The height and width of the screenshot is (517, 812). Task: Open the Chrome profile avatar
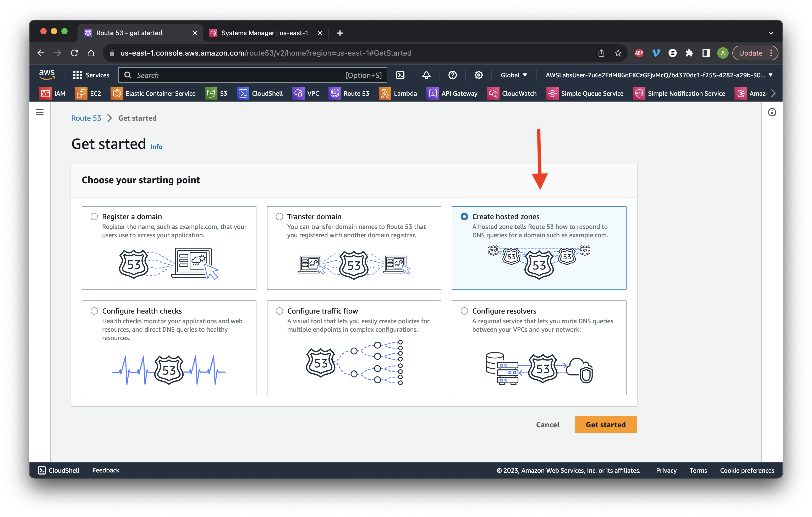722,53
